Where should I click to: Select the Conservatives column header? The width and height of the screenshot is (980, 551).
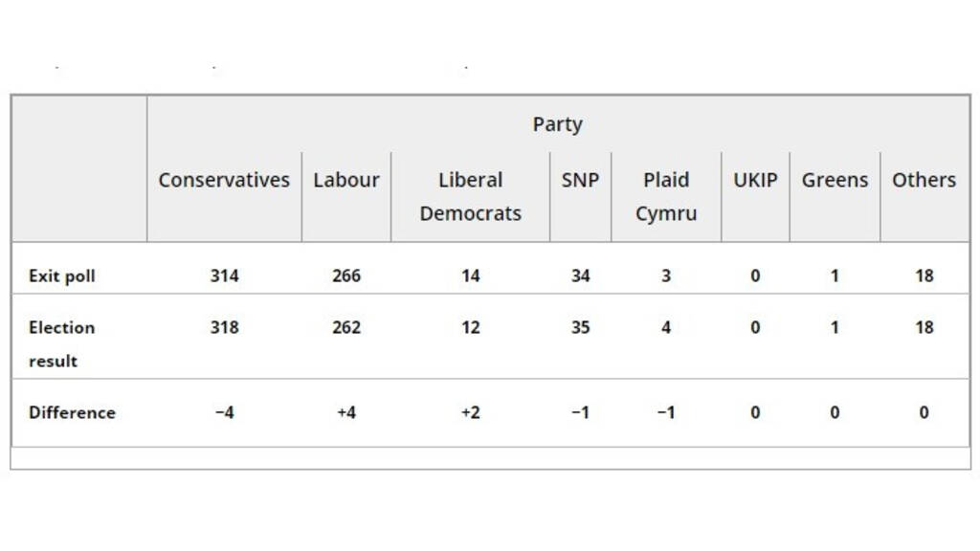click(224, 180)
